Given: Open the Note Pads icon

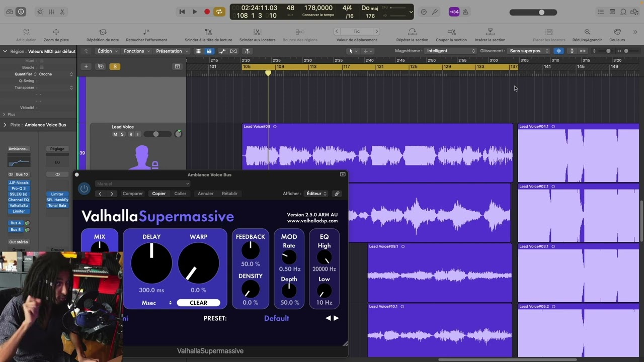Looking at the screenshot, I should pos(612,12).
